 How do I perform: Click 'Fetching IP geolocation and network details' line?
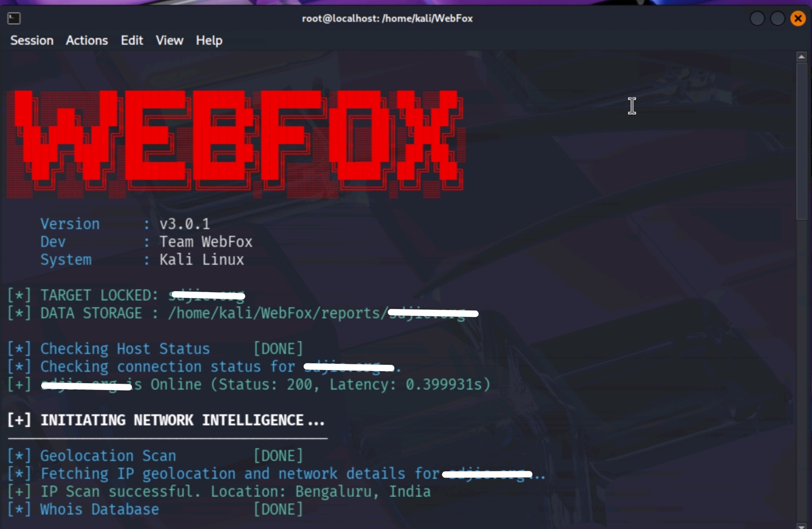click(x=223, y=474)
